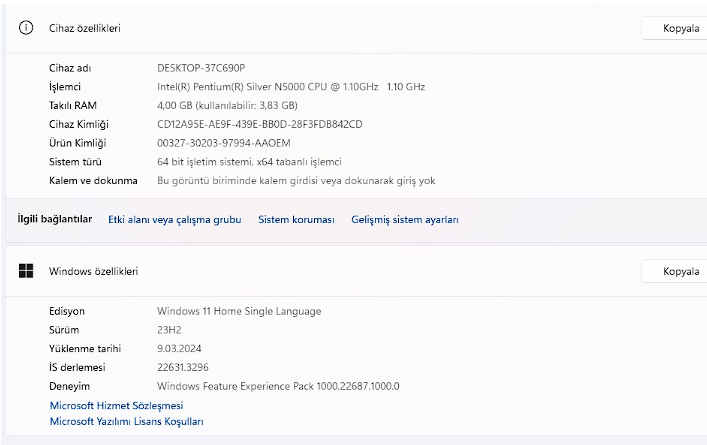Click the installed RAM 4,00 GB value
The image size is (707, 445).
pos(227,106)
